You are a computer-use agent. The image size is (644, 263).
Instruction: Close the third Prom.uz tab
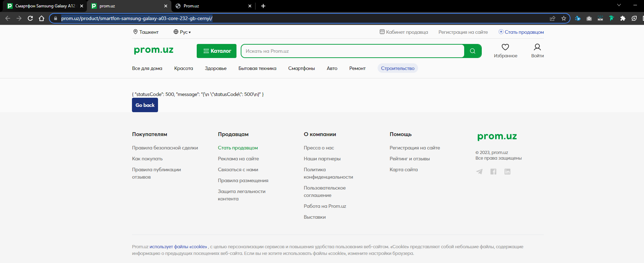coord(250,6)
